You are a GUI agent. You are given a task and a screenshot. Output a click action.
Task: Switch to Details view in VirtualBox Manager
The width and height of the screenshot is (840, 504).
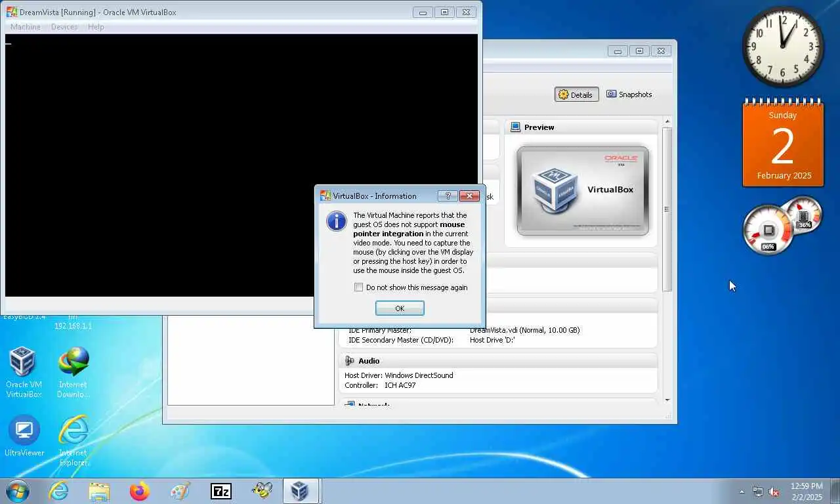tap(576, 94)
